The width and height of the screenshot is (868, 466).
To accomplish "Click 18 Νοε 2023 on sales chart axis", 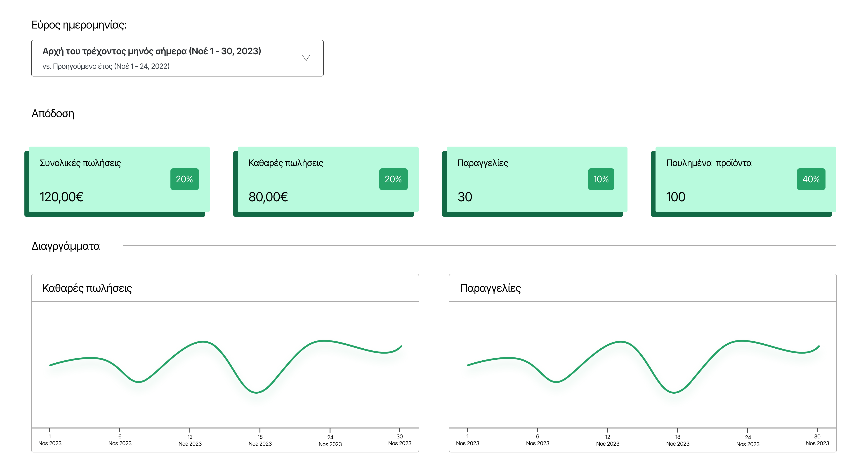I will [260, 440].
